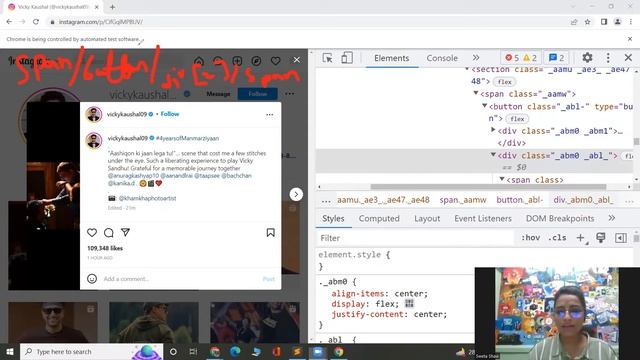Select button._abl- in the breadcrumb
Screen dimensions: 640x360
[520, 200]
